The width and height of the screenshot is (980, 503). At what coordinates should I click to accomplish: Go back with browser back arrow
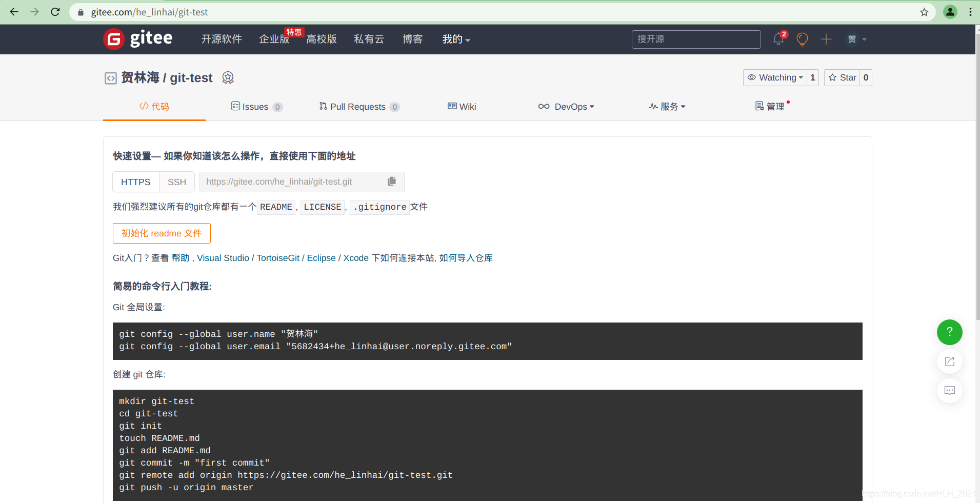[14, 12]
